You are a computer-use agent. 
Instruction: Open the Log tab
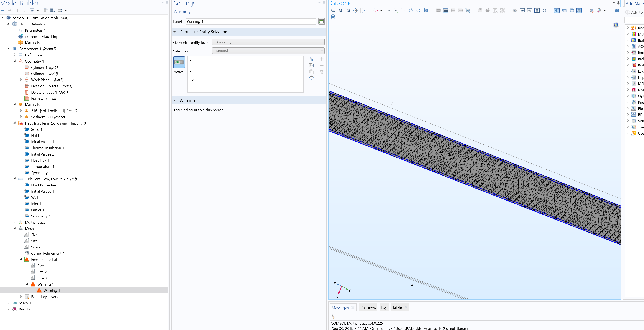384,307
